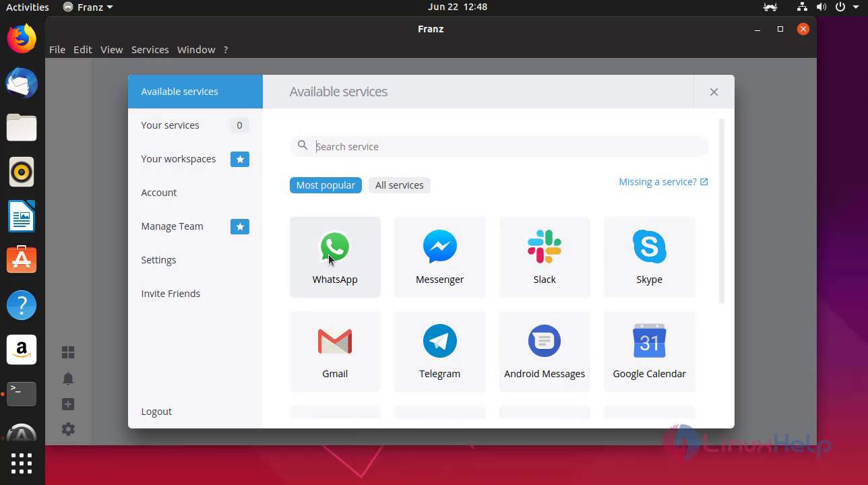Open the network indicator in top bar

pos(802,7)
